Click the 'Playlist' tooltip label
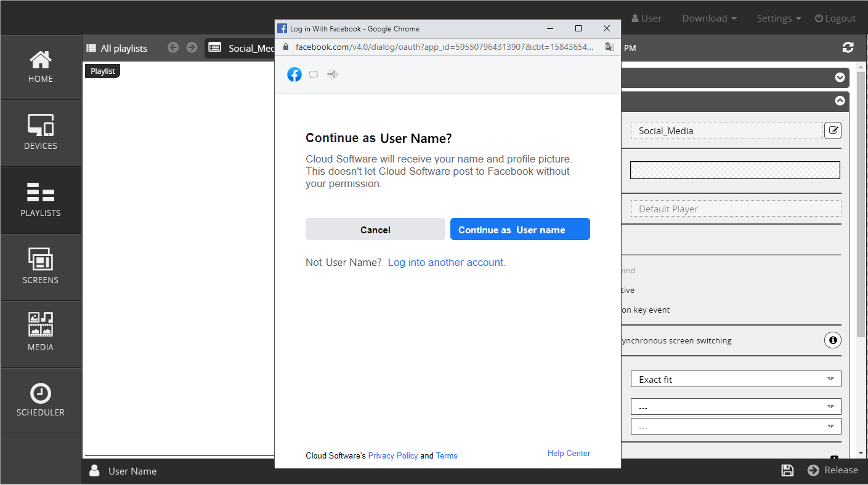 [103, 71]
